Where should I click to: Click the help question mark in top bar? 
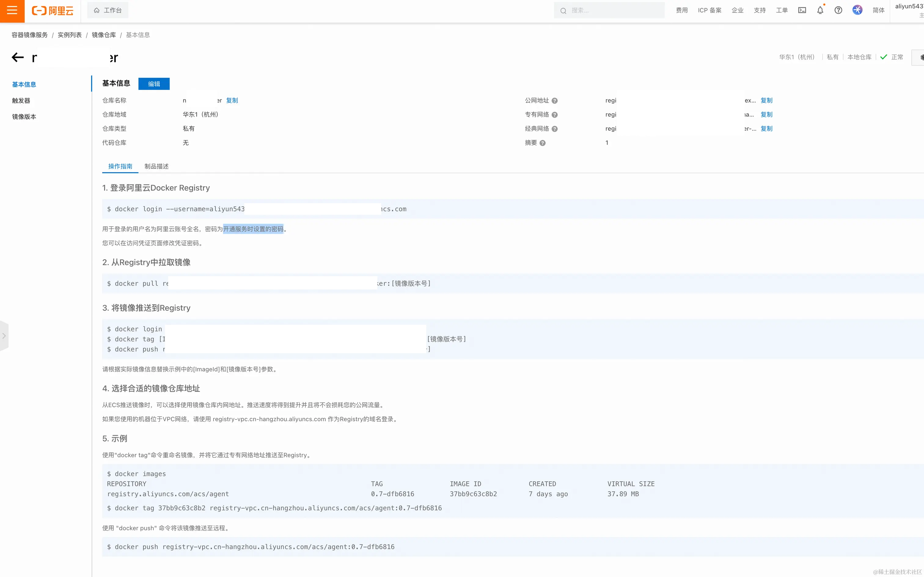pos(838,10)
